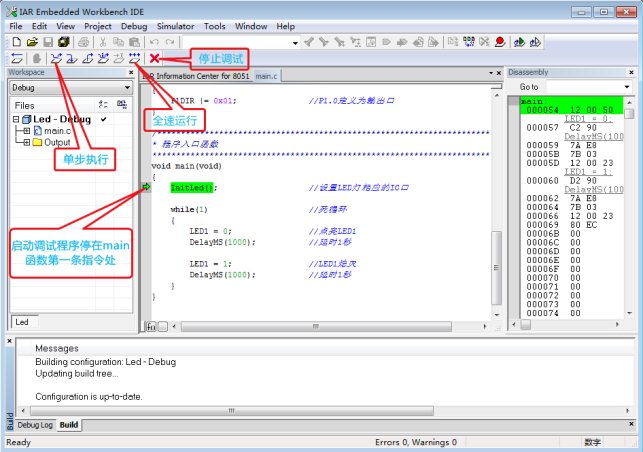This screenshot has width=643, height=452.
Task: Open the Window menu
Action: tap(251, 26)
